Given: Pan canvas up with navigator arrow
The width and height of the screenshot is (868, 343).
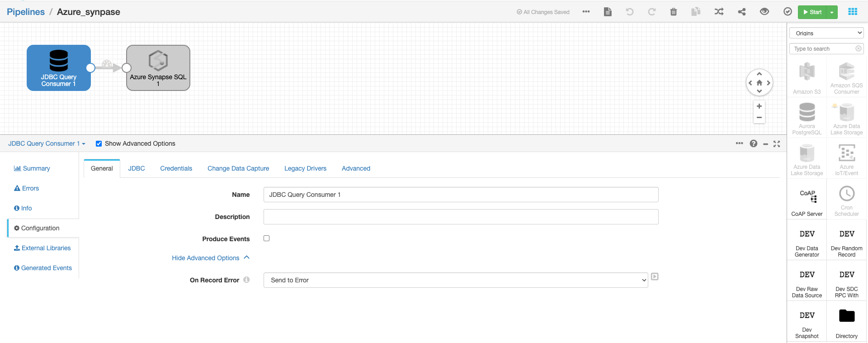Looking at the screenshot, I should click(x=759, y=74).
